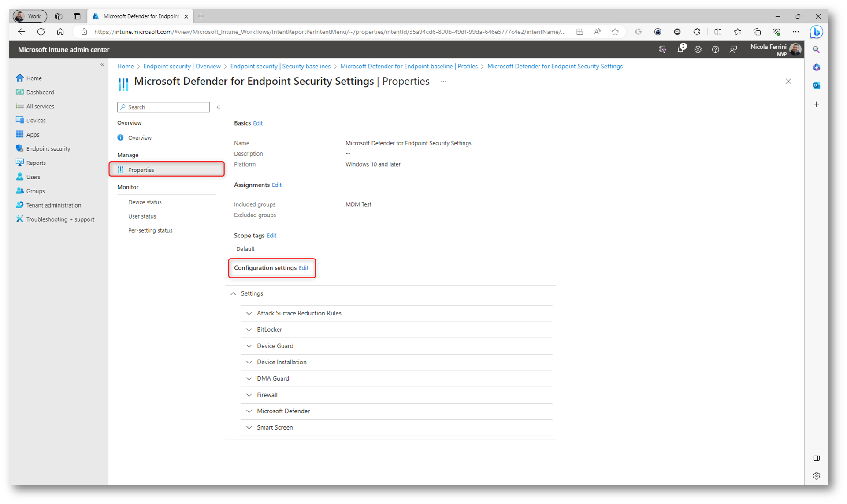The width and height of the screenshot is (847, 504).
Task: Edit the Scope tags section
Action: click(271, 236)
